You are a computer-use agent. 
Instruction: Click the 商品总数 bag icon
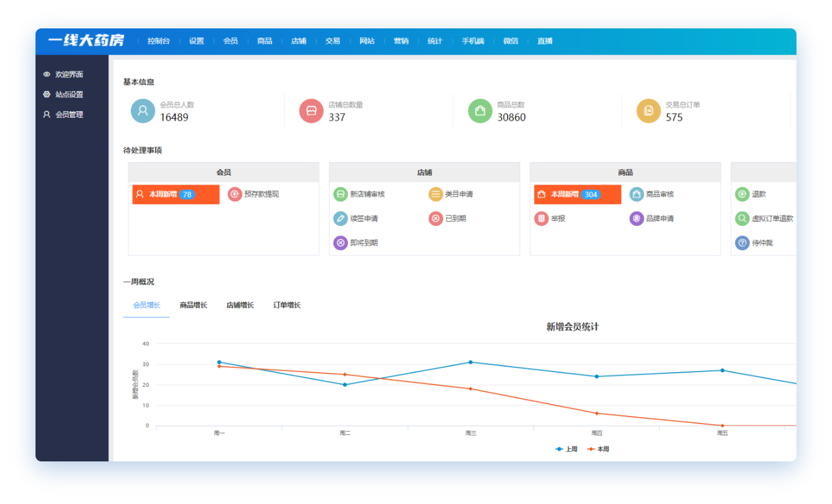pyautogui.click(x=480, y=111)
